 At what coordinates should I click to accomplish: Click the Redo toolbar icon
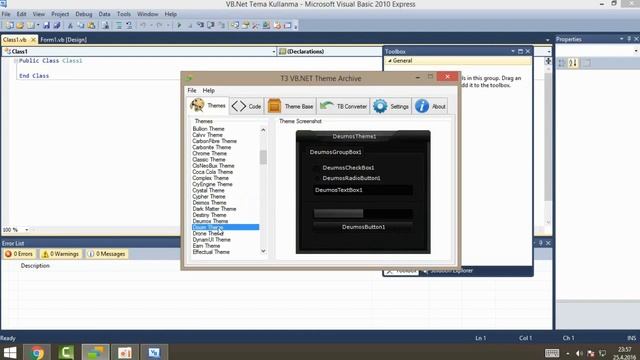click(159, 25)
